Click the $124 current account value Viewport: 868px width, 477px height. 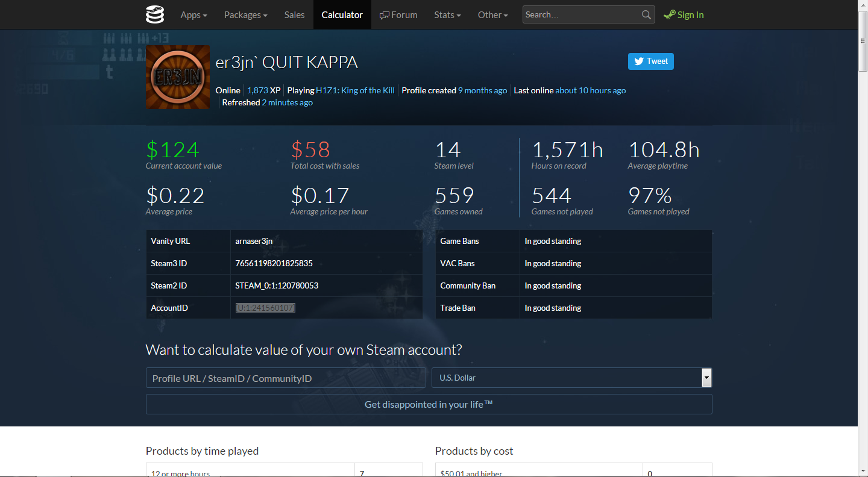[172, 149]
